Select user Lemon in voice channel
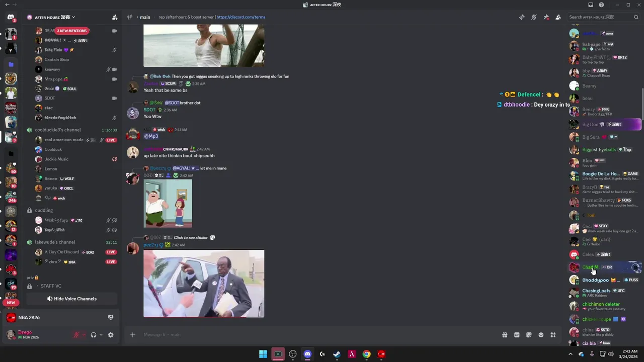 click(75, 169)
